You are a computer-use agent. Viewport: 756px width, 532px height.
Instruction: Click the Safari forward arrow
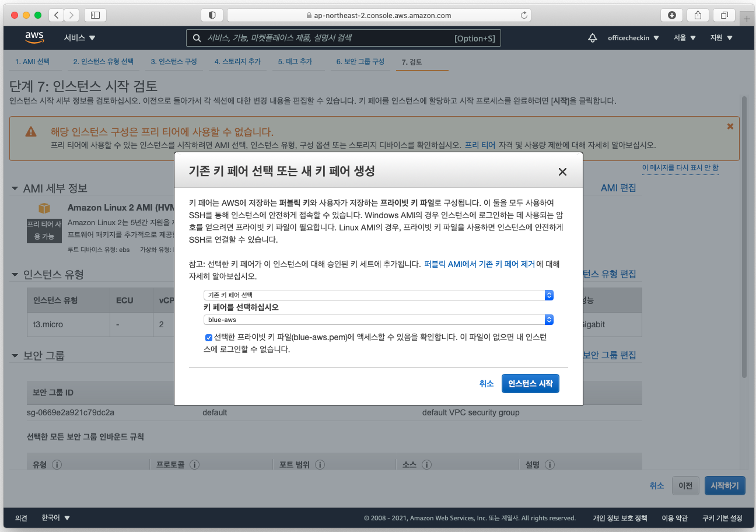(72, 15)
